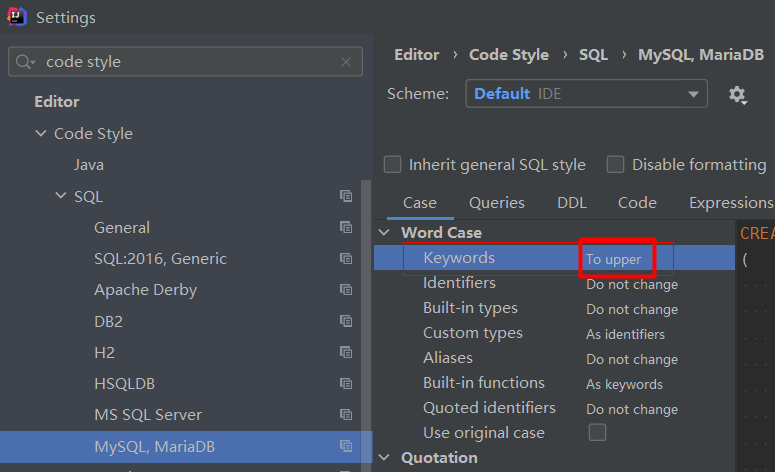This screenshot has width=775, height=472.
Task: Click the search magnifier icon
Action: pos(25,62)
